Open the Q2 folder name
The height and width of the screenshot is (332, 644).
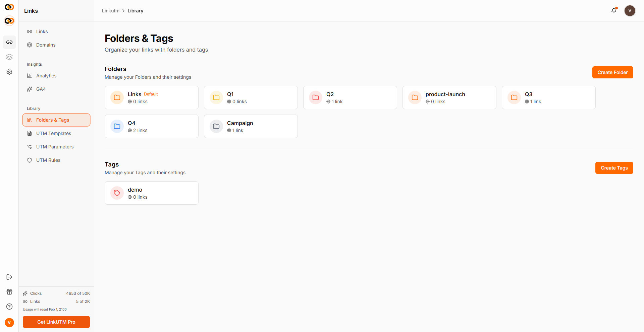pyautogui.click(x=330, y=94)
